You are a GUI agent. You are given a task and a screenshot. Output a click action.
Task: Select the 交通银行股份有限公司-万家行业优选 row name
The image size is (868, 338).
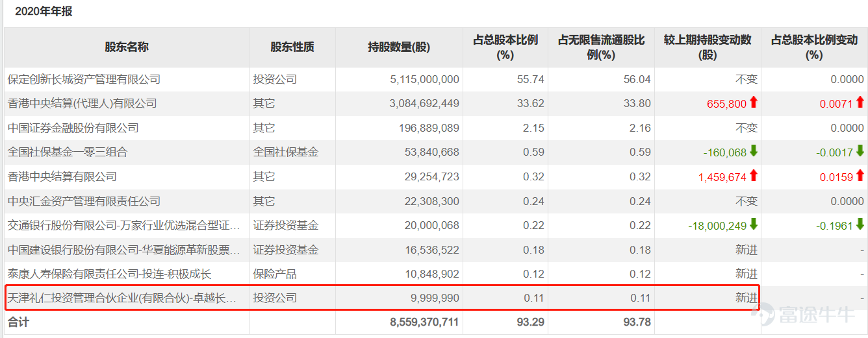123,226
